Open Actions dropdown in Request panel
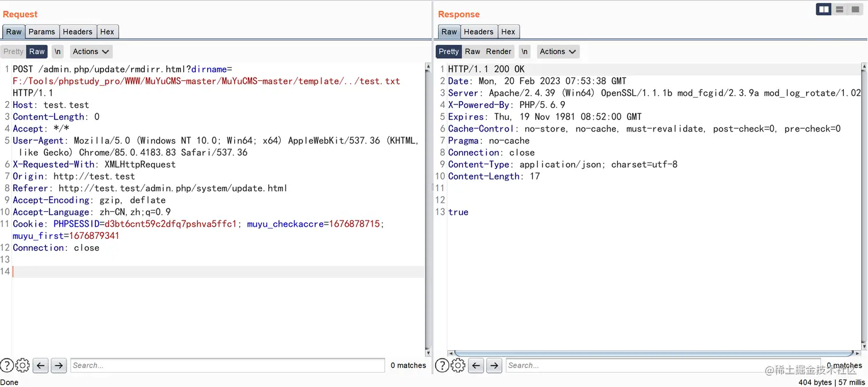 click(x=91, y=51)
